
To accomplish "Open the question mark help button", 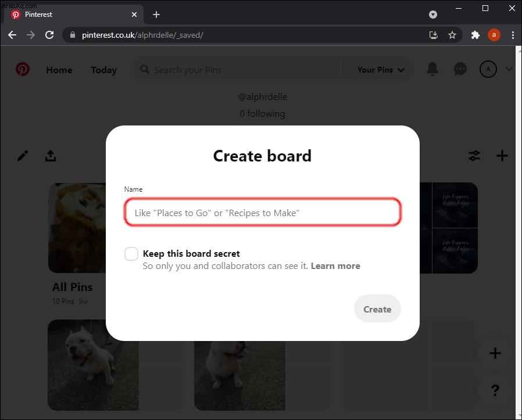I will click(x=495, y=390).
